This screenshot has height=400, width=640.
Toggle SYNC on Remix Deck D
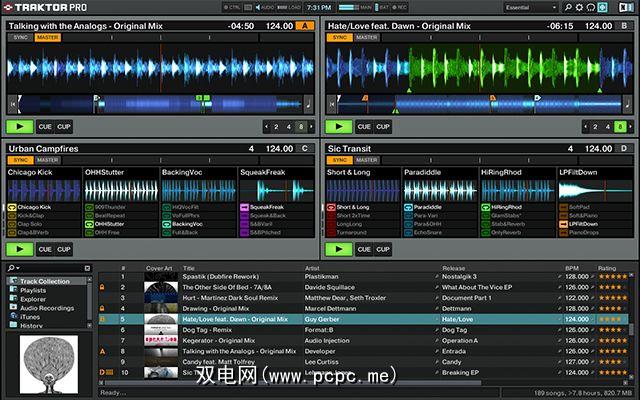[x=340, y=160]
